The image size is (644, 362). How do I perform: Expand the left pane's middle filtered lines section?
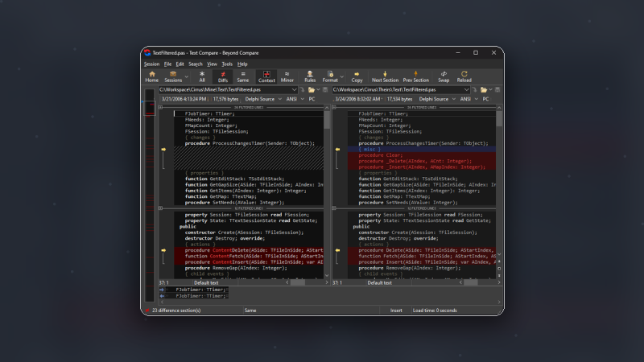pos(160,208)
